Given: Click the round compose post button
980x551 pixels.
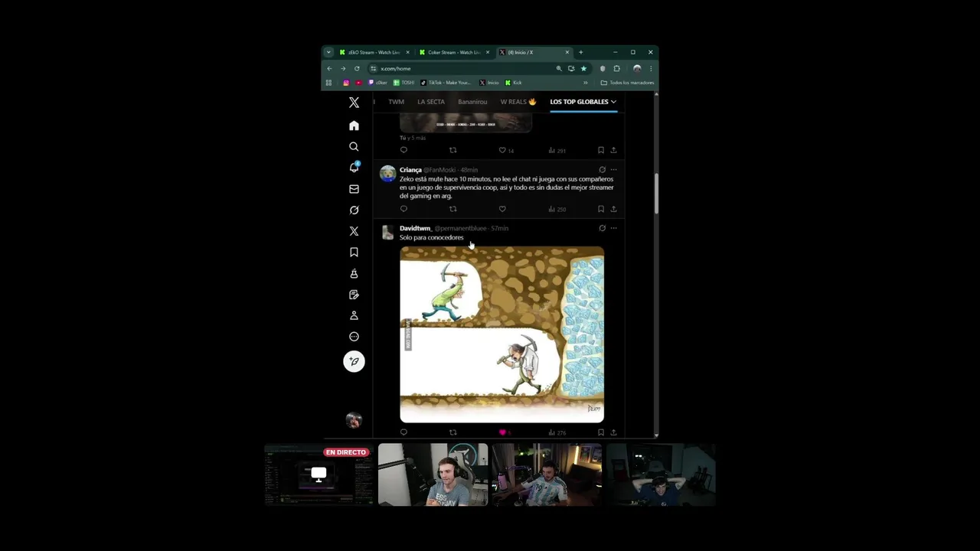Looking at the screenshot, I should coord(354,361).
